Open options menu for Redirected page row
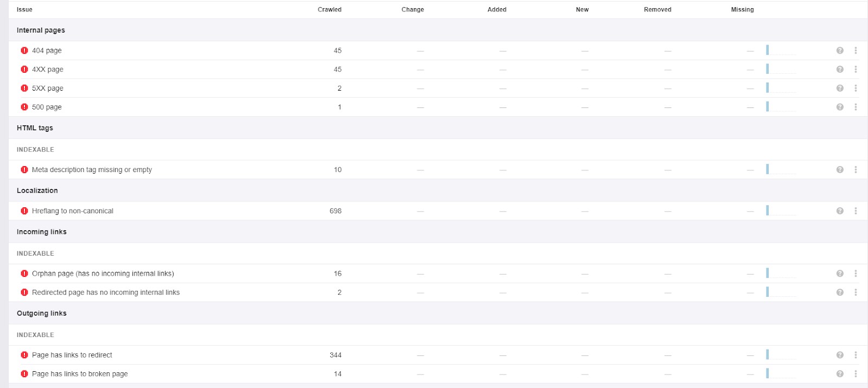This screenshot has height=388, width=868. coord(856,292)
